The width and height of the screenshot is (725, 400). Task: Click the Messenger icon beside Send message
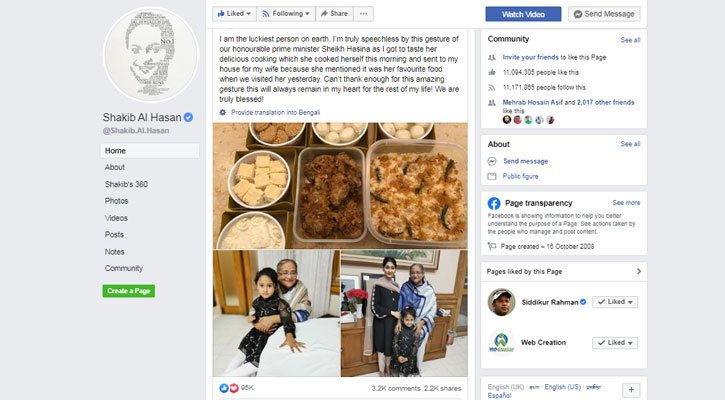(x=493, y=160)
